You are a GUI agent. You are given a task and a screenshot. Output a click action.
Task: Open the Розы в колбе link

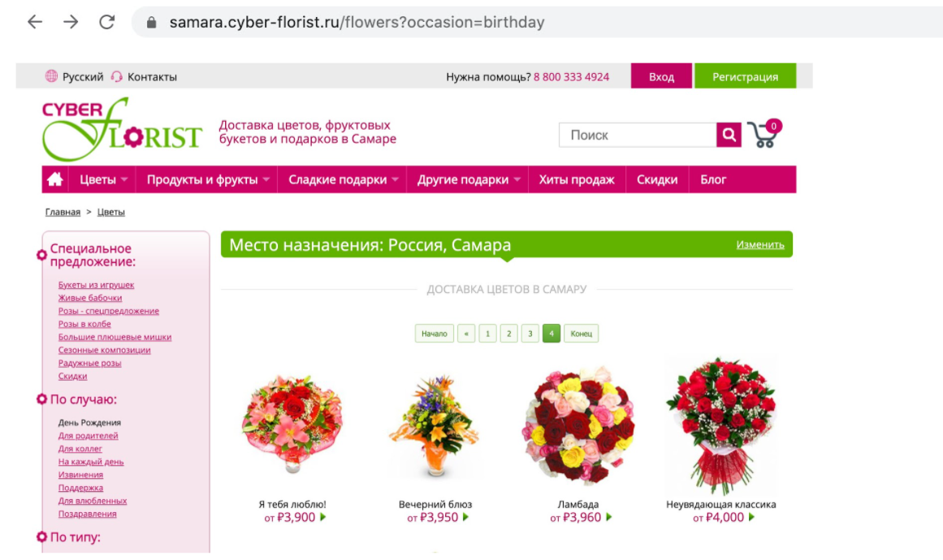tap(84, 324)
